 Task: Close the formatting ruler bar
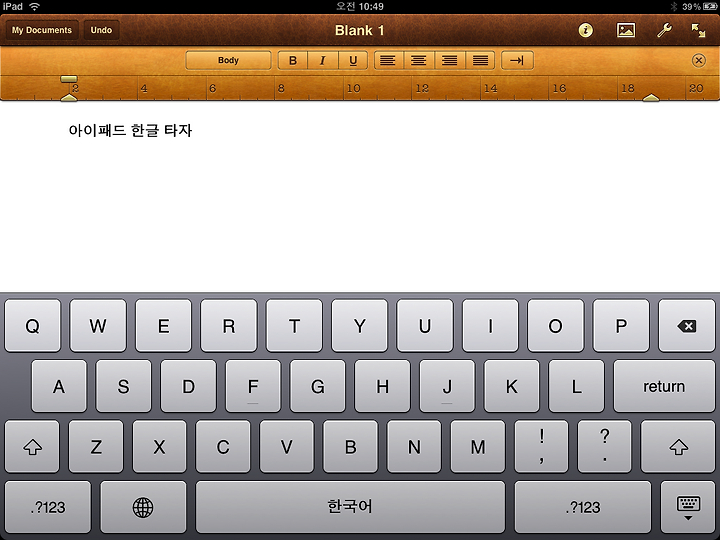tap(698, 60)
